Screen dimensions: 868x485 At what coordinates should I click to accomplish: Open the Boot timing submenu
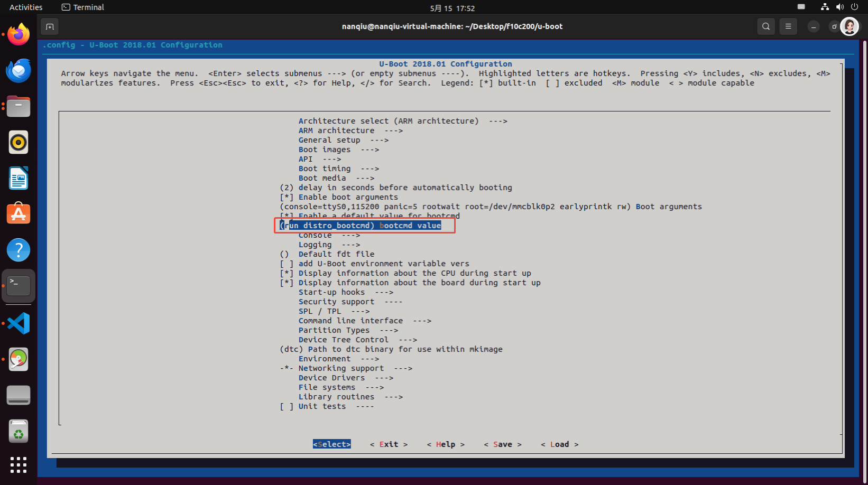click(x=339, y=169)
